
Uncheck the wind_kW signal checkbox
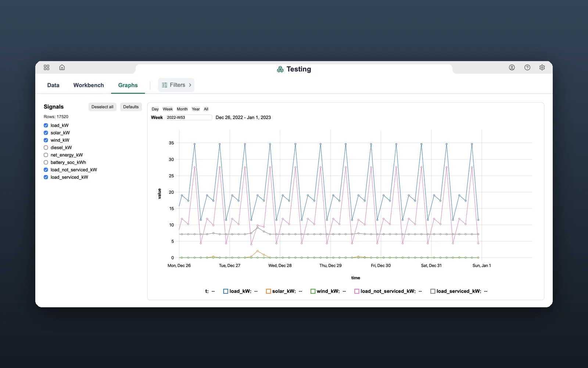[46, 140]
